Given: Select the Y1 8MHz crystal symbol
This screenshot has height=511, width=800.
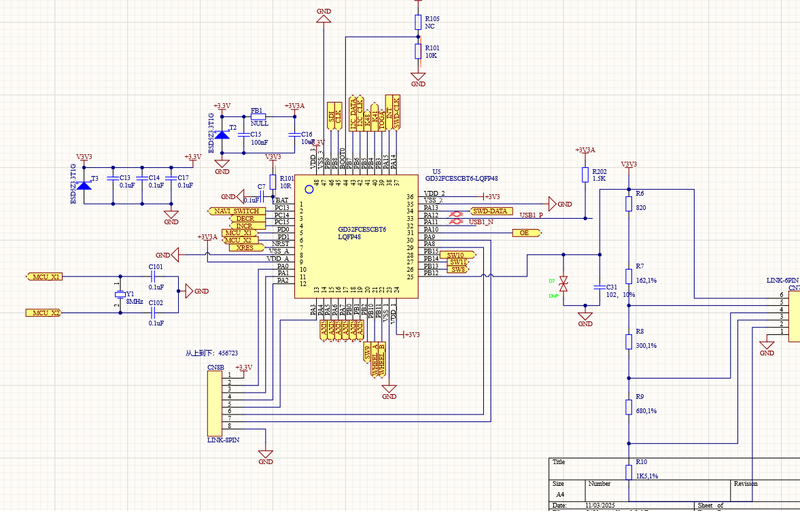Looking at the screenshot, I should (120, 294).
